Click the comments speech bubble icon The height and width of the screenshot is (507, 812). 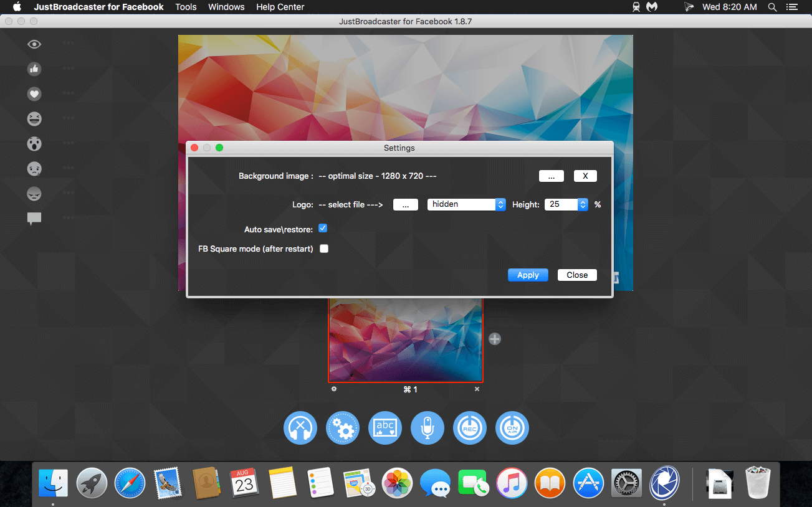[x=34, y=219]
